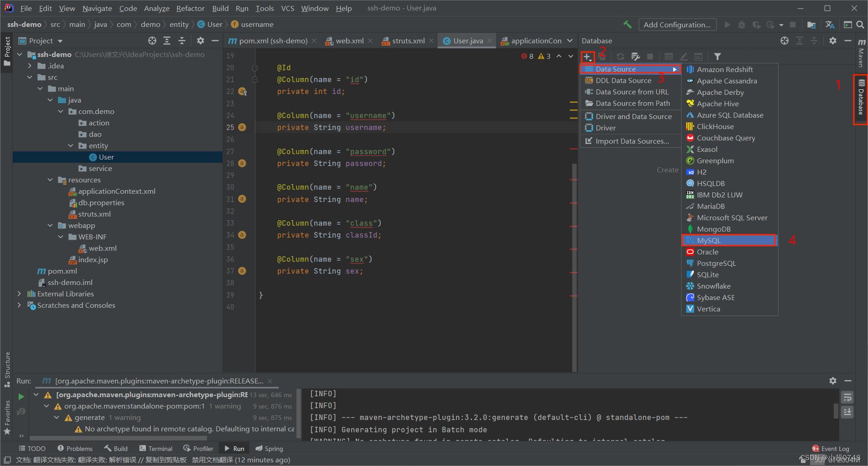This screenshot has height=466, width=868.
Task: Click the Add Configuration button
Action: click(x=677, y=25)
